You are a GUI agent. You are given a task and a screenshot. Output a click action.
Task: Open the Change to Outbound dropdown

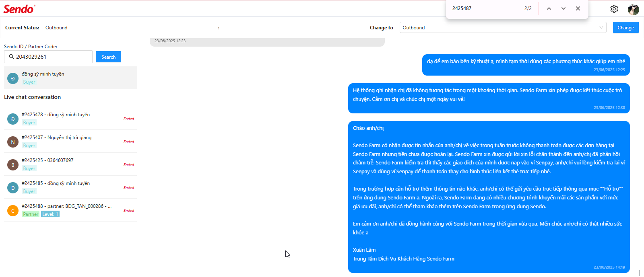(503, 28)
